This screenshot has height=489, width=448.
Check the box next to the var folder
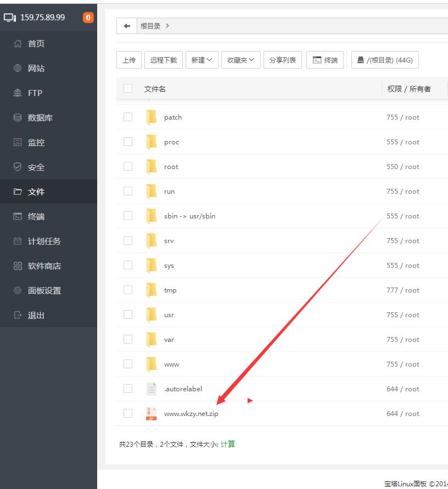(128, 339)
